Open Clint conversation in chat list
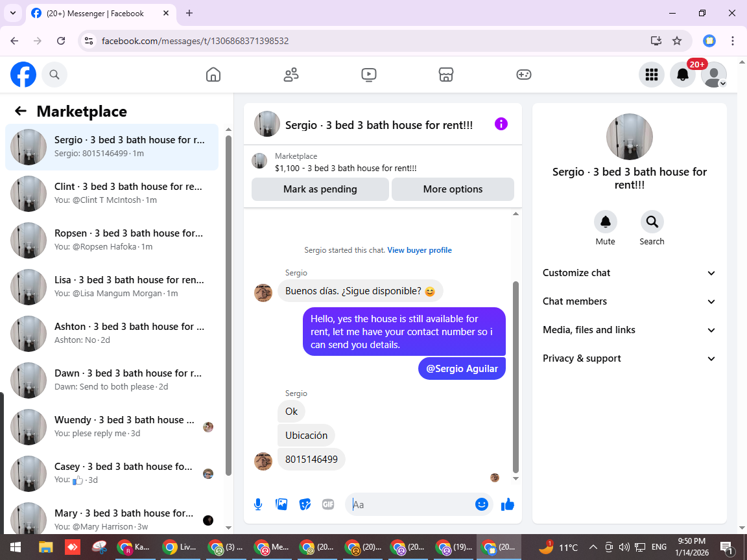Image resolution: width=747 pixels, height=560 pixels. [112, 193]
